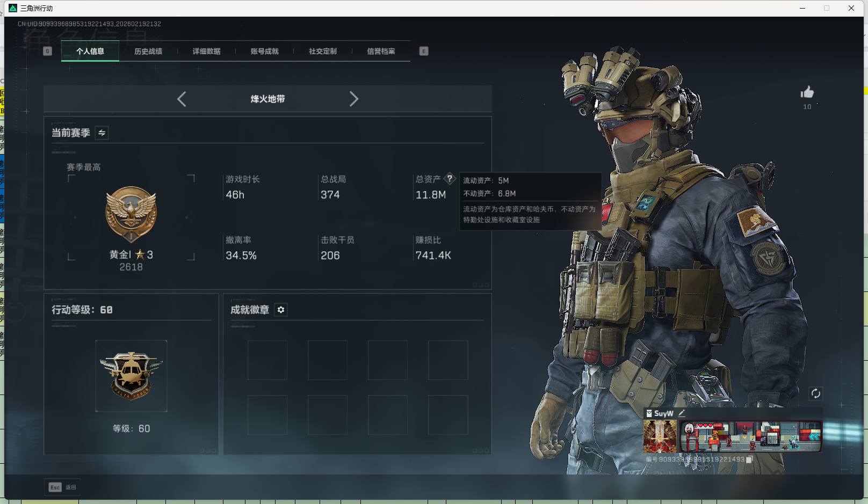Click the 等级: 60 label under badge
This screenshot has width=868, height=504.
(131, 428)
